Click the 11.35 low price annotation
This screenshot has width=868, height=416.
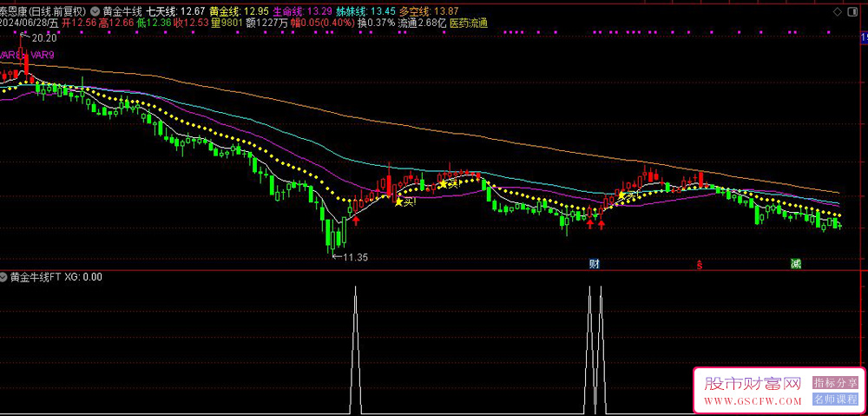click(x=356, y=257)
